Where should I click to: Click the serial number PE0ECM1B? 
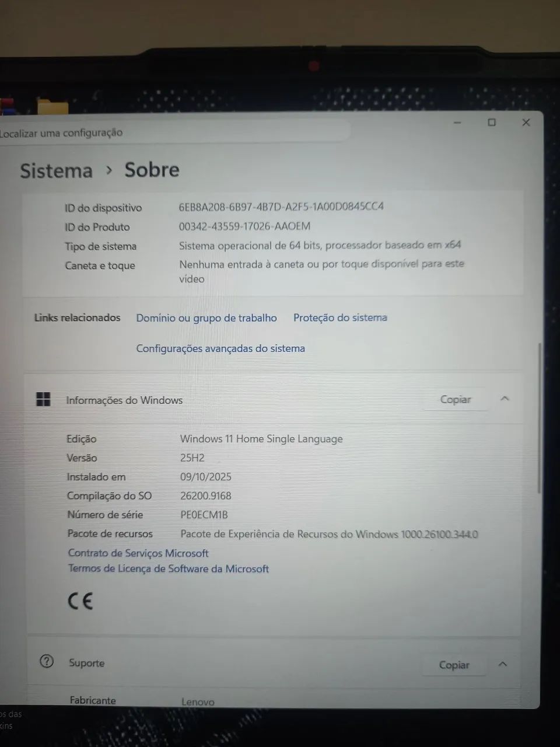click(204, 515)
